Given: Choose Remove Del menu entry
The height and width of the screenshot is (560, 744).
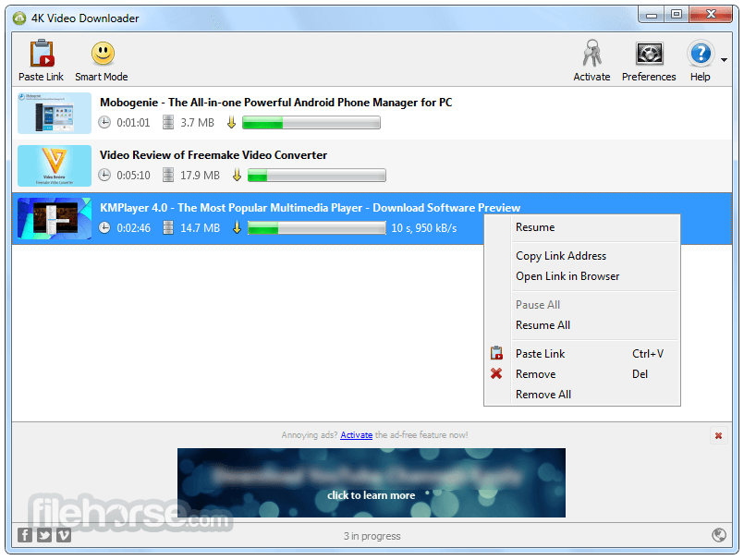Looking at the screenshot, I should tap(582, 374).
